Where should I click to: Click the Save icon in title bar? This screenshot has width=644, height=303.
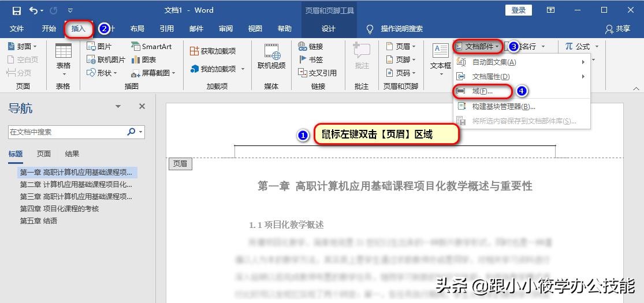pos(16,10)
